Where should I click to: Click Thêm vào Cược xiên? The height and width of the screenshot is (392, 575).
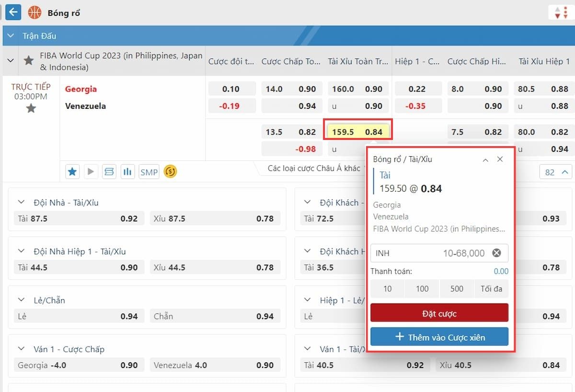pos(439,336)
